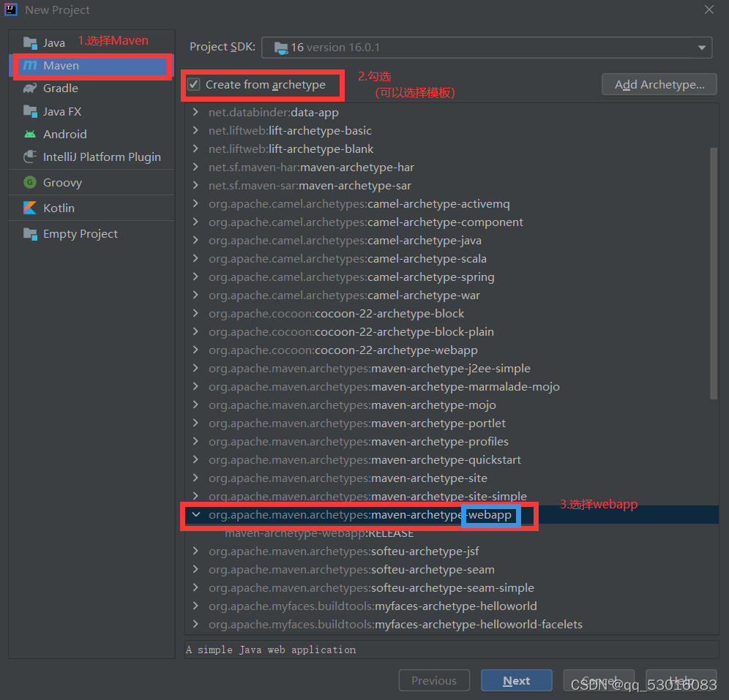The width and height of the screenshot is (729, 700).
Task: Click the IntelliJ IDEA logo in title bar
Action: [x=11, y=10]
